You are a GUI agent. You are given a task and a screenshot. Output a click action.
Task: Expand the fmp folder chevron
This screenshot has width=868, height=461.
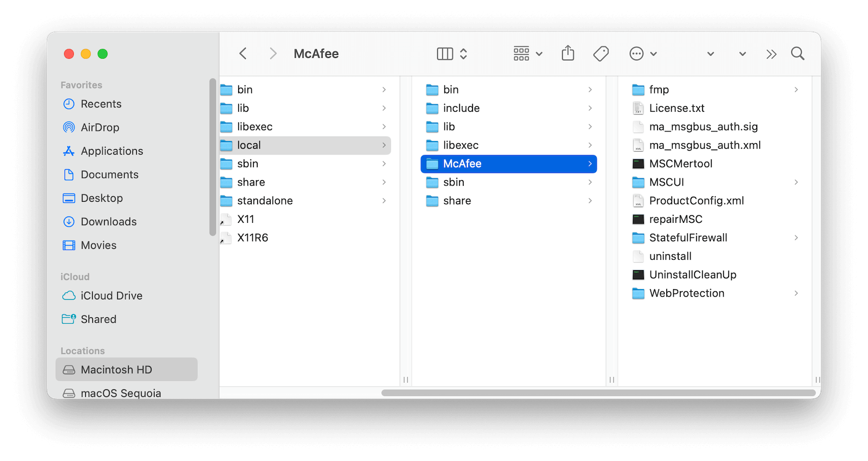[x=796, y=89]
